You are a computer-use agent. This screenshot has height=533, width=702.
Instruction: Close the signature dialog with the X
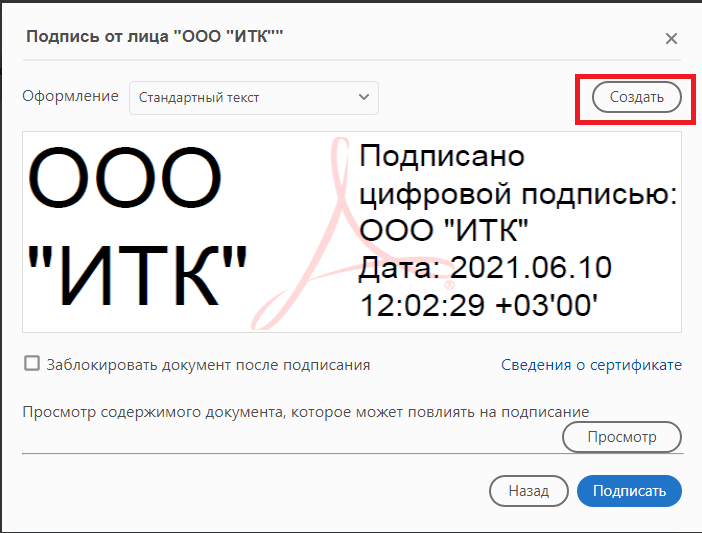pyautogui.click(x=671, y=39)
